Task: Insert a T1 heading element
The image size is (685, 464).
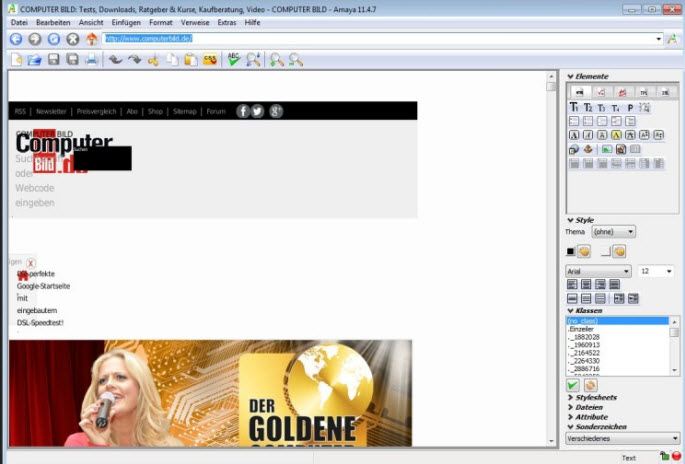Action: (574, 107)
